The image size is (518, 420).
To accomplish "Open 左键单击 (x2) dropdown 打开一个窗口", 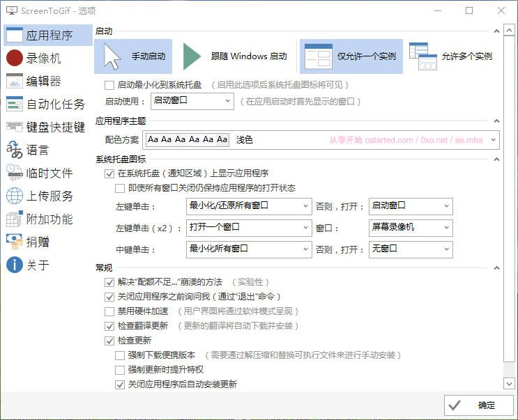I will (249, 228).
